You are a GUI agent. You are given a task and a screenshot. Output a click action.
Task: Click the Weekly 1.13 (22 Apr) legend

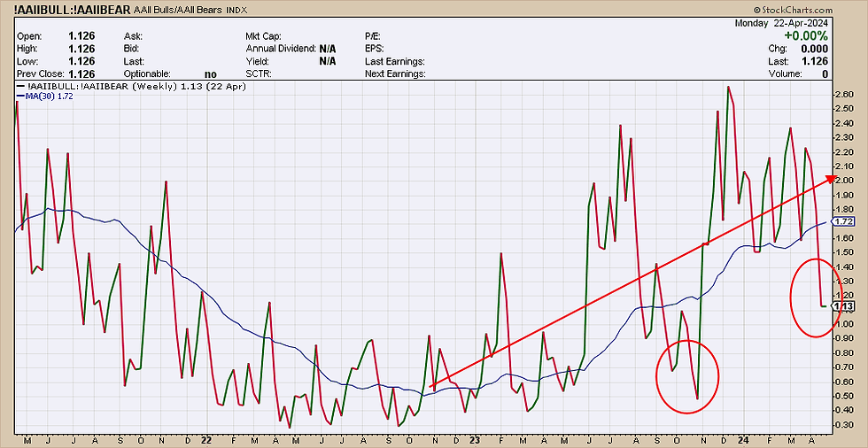[x=131, y=87]
